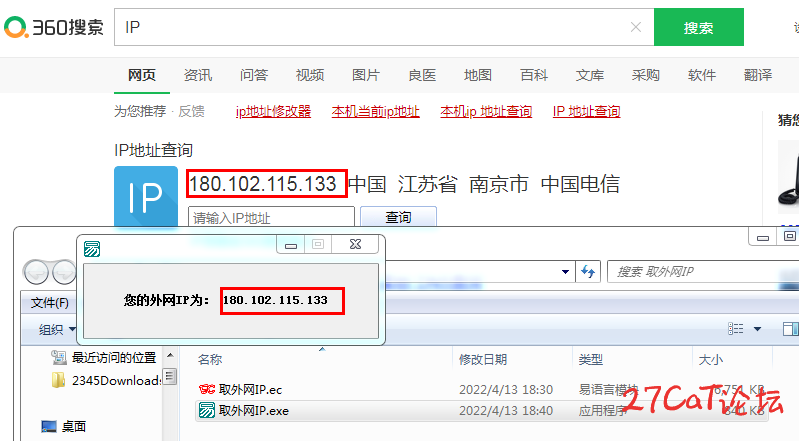
Task: Open the 资讯 tab
Action: [x=198, y=75]
